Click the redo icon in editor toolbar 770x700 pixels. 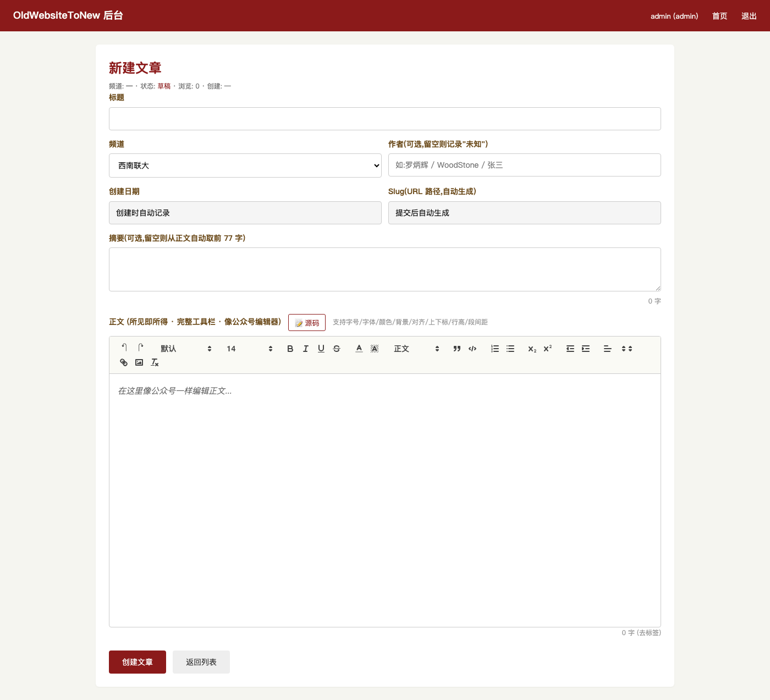tap(141, 348)
